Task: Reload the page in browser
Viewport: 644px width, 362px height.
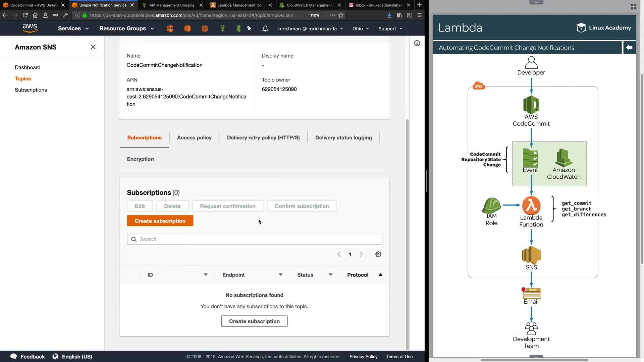Action: 25,15
